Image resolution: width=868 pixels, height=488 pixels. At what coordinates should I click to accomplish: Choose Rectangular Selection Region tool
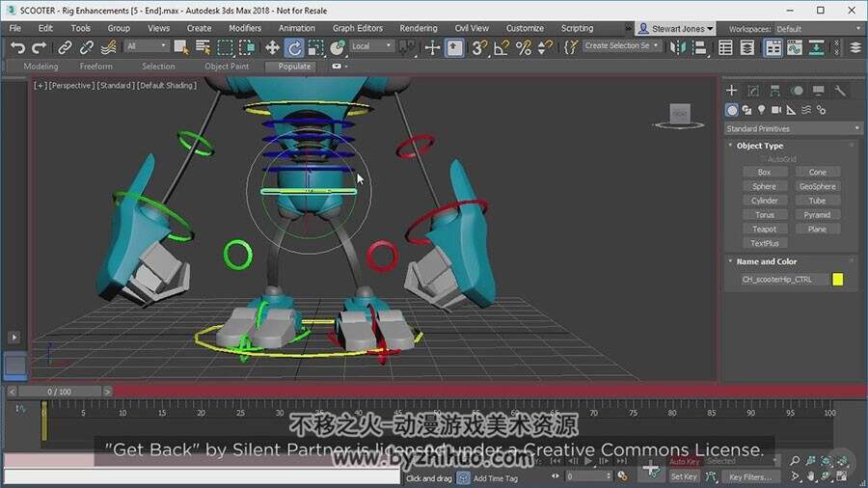225,48
